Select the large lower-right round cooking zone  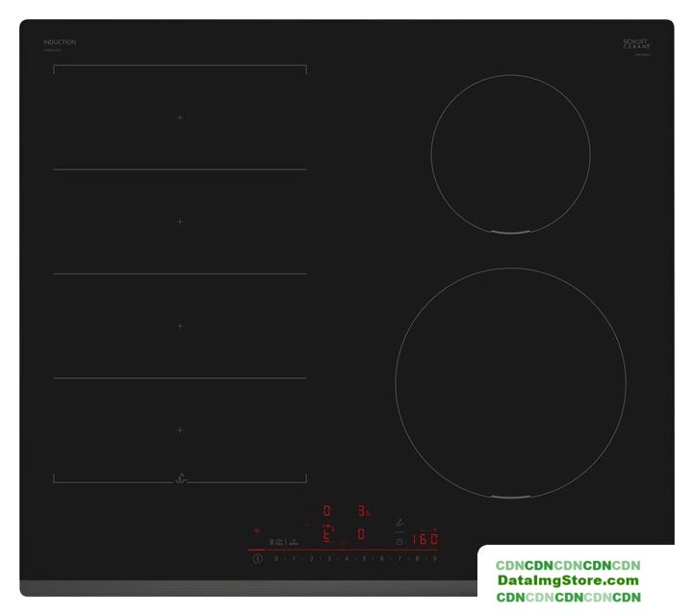pyautogui.click(x=510, y=383)
